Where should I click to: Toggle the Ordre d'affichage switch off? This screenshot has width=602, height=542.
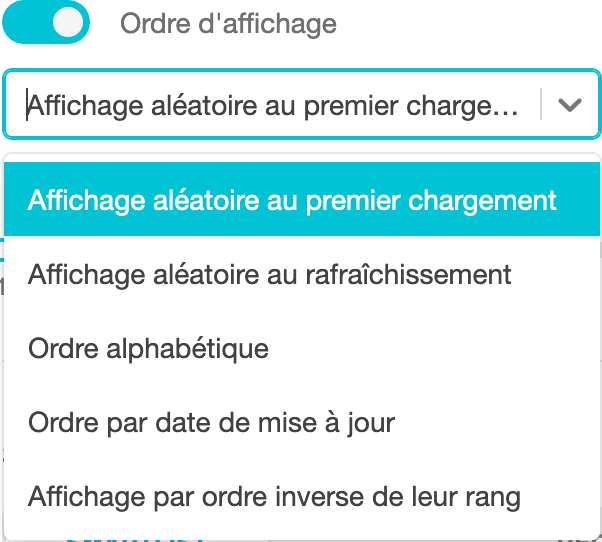click(46, 22)
